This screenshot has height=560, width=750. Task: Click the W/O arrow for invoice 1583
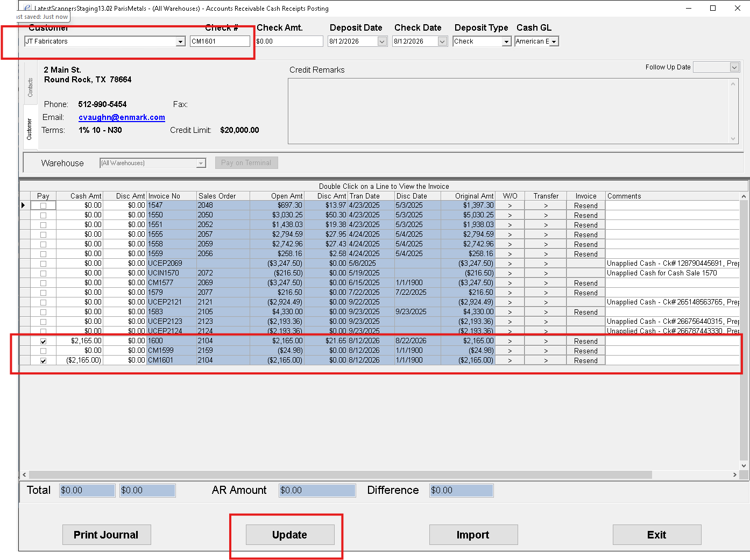coord(510,312)
